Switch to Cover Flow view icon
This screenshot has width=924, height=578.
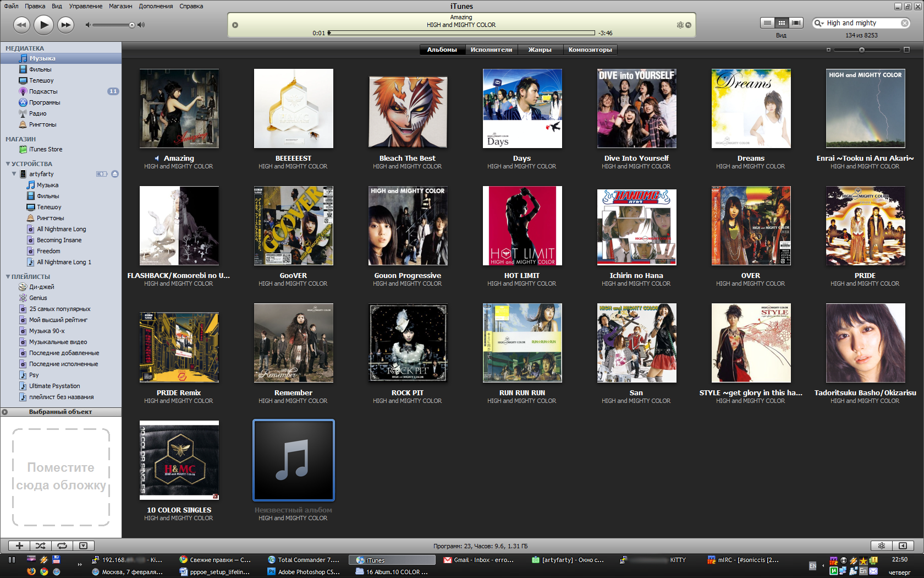(x=796, y=23)
